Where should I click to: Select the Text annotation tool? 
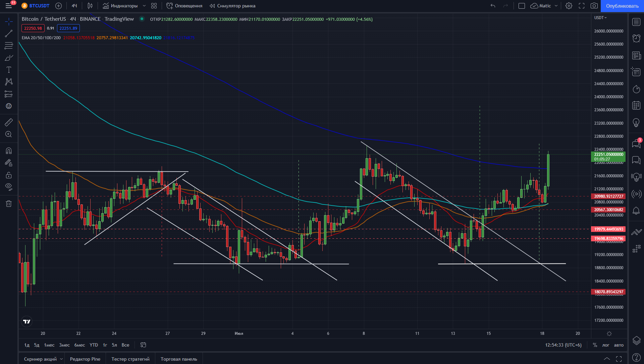point(9,70)
